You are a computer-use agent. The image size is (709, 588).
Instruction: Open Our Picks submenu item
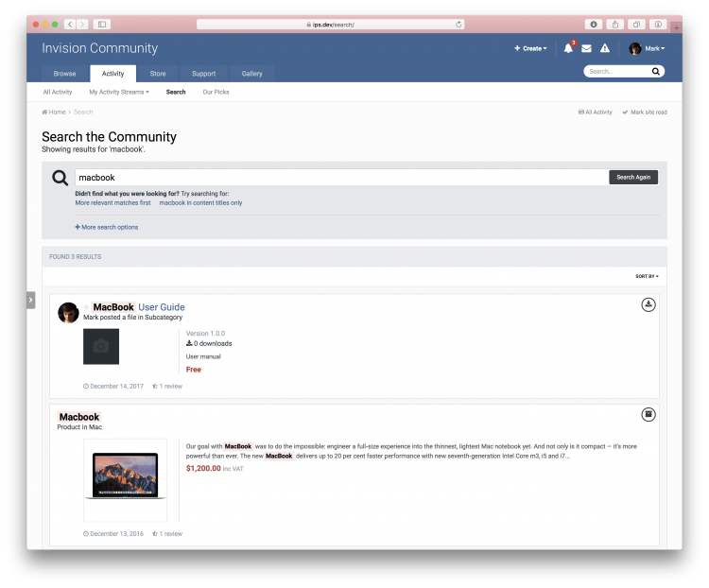click(216, 92)
